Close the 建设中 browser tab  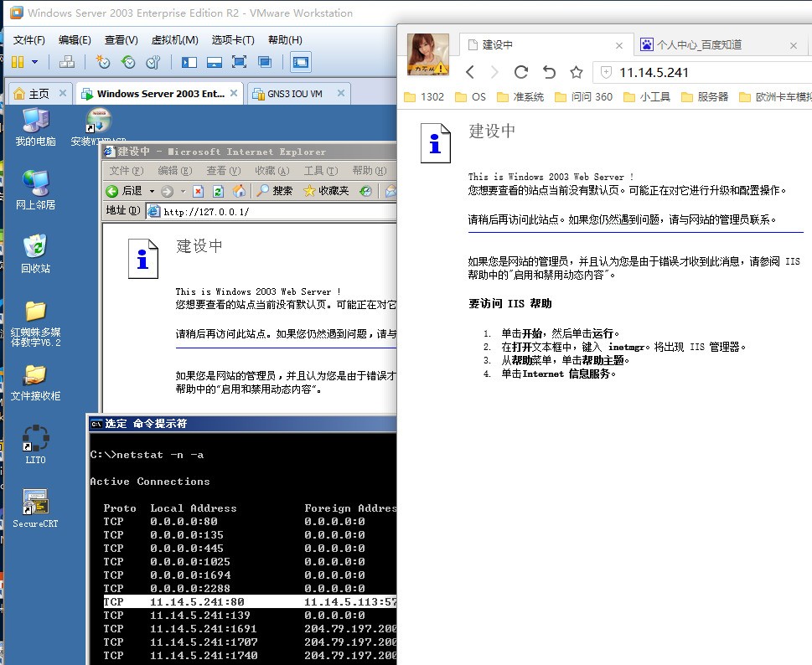[x=618, y=45]
